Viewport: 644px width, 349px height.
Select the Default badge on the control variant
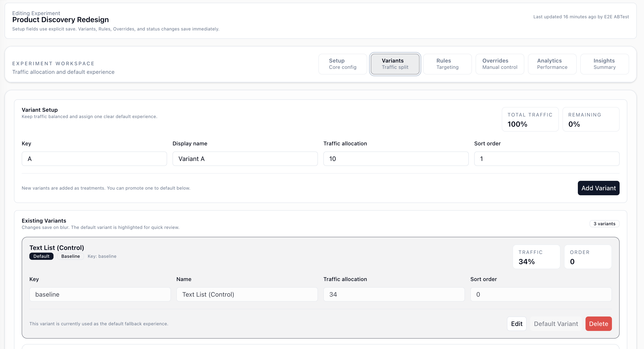(41, 256)
